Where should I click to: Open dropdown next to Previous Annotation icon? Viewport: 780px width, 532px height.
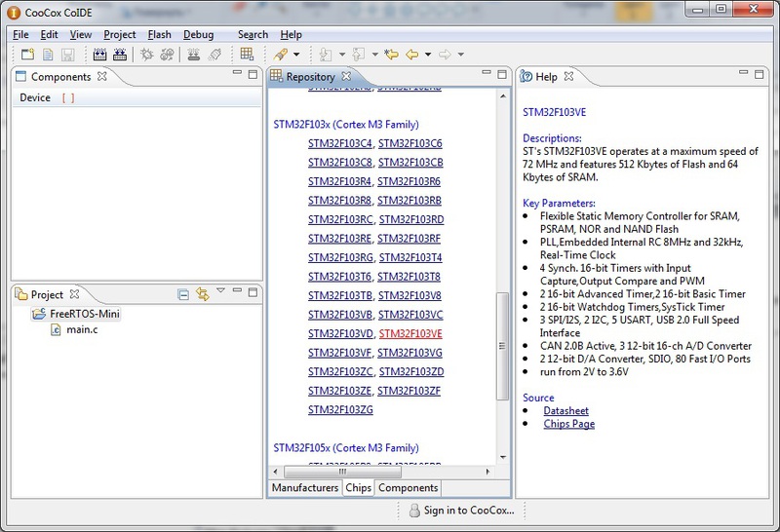(375, 55)
